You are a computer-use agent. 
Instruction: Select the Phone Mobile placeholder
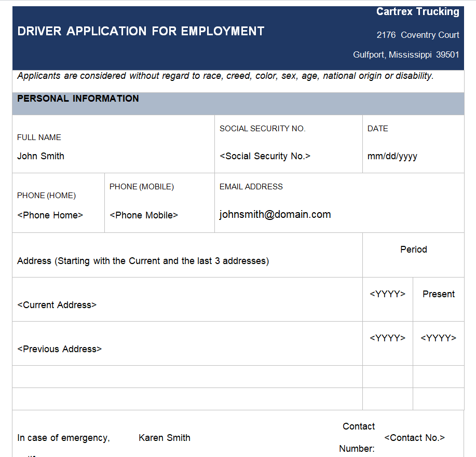click(144, 215)
